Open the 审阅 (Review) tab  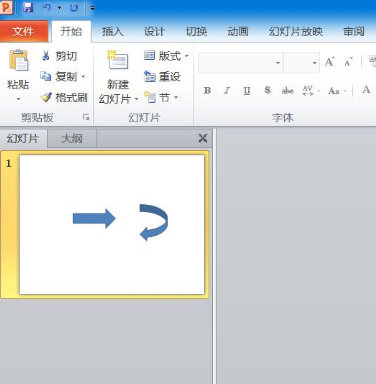354,32
